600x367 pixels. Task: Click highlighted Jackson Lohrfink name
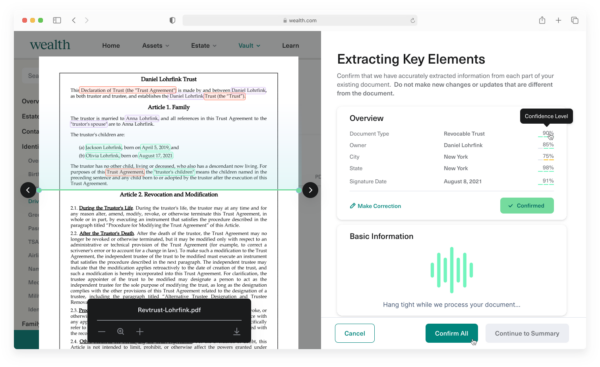[103, 147]
